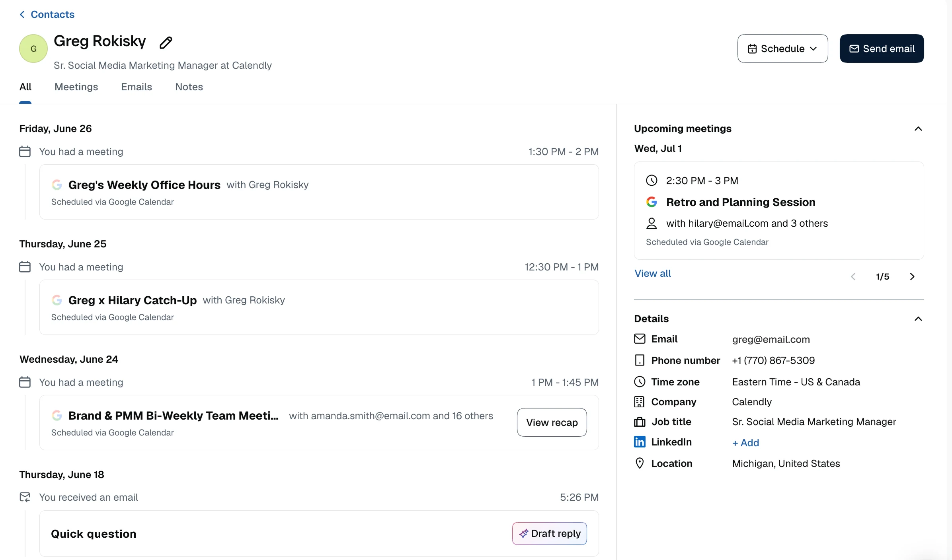952x560 pixels.
Task: Click 1/5 meeting page indicator
Action: point(882,276)
